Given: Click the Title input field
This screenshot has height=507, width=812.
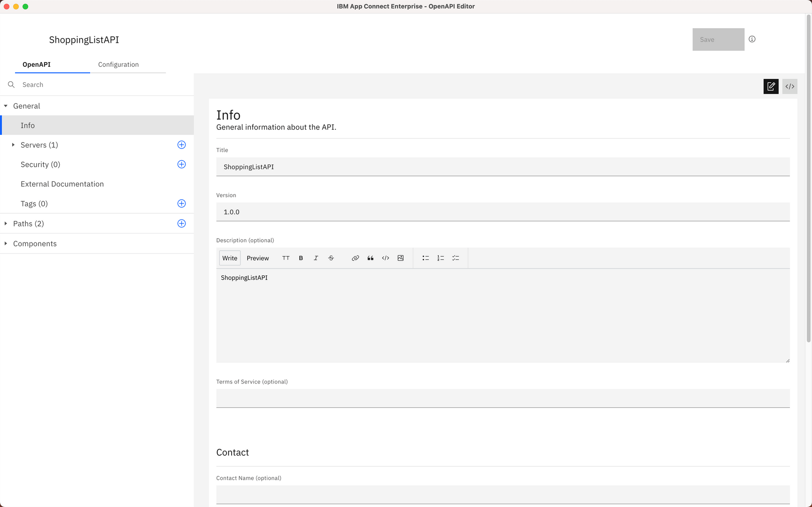Looking at the screenshot, I should [x=503, y=167].
